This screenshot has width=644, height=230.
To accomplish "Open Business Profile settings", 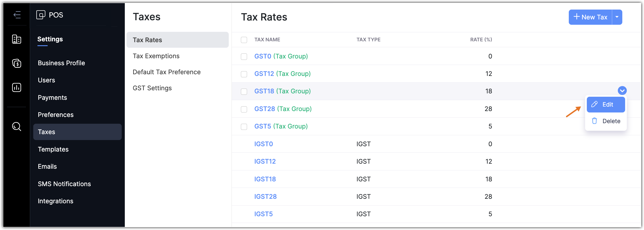I will pyautogui.click(x=61, y=63).
